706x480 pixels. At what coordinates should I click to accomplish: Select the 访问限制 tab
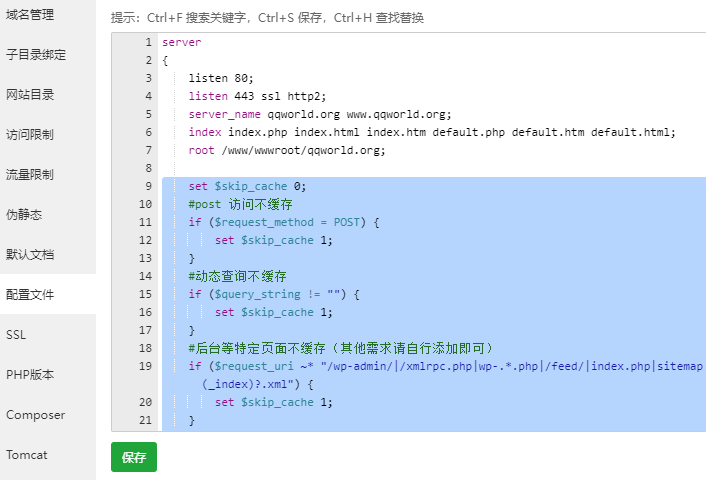[x=30, y=135]
